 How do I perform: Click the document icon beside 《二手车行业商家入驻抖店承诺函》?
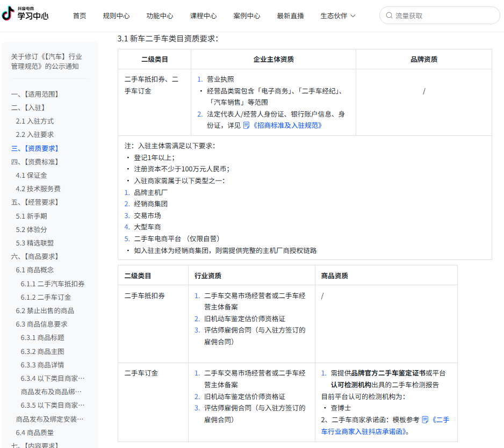[424, 420]
